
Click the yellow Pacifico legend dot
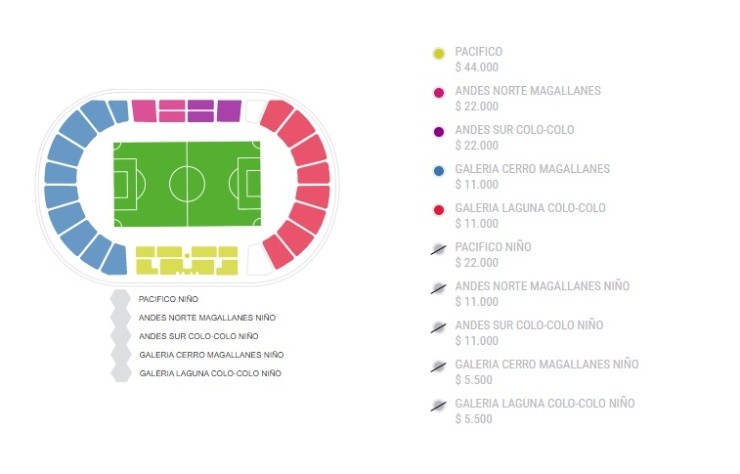click(x=438, y=53)
